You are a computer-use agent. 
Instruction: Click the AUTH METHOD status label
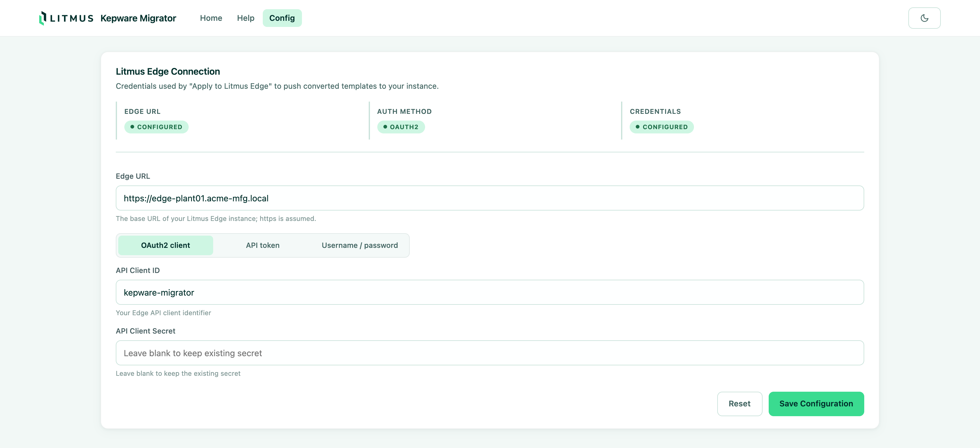(404, 111)
